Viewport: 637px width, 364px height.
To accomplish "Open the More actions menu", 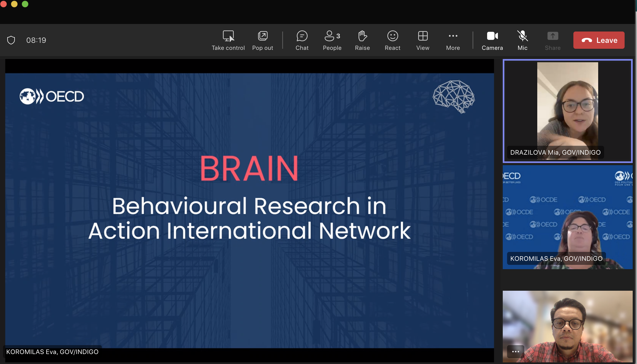I will tap(453, 40).
